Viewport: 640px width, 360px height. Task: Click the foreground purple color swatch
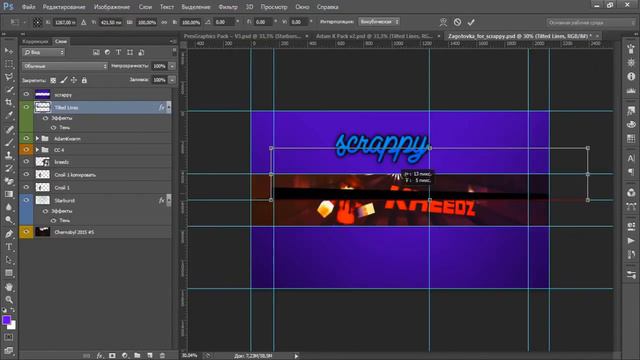pyautogui.click(x=6, y=320)
